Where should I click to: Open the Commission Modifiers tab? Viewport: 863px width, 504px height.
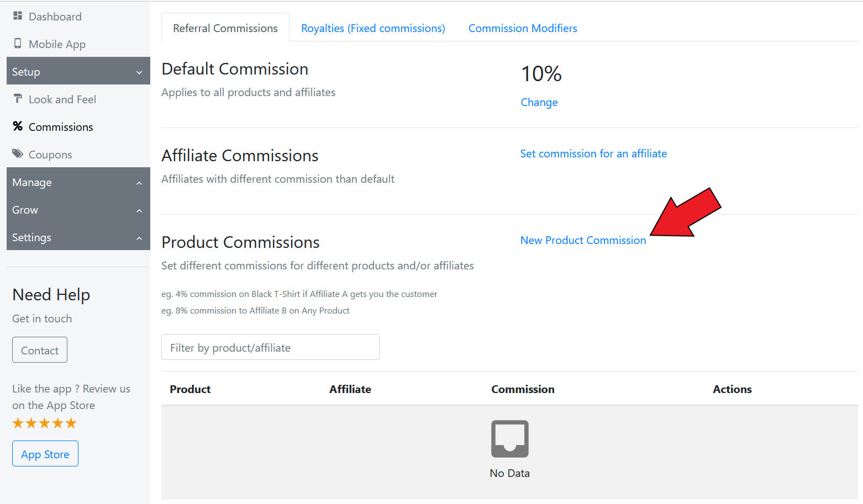523,28
